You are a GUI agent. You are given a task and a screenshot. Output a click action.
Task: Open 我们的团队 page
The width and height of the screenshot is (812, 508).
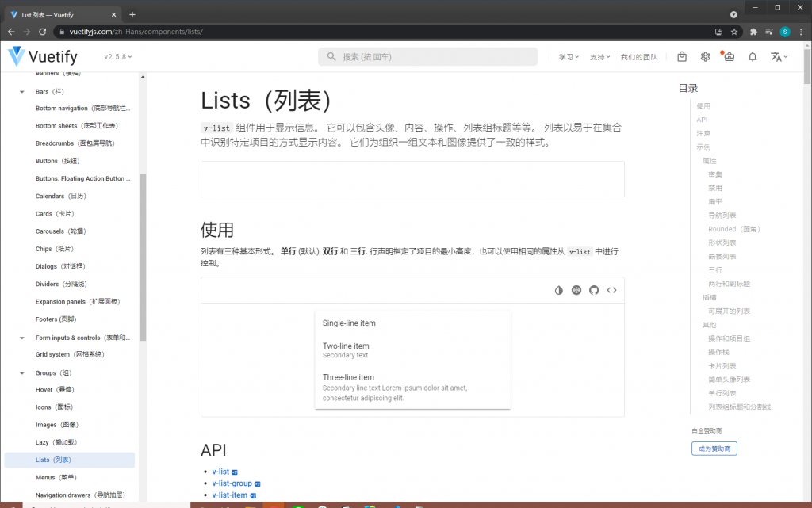pyautogui.click(x=639, y=57)
